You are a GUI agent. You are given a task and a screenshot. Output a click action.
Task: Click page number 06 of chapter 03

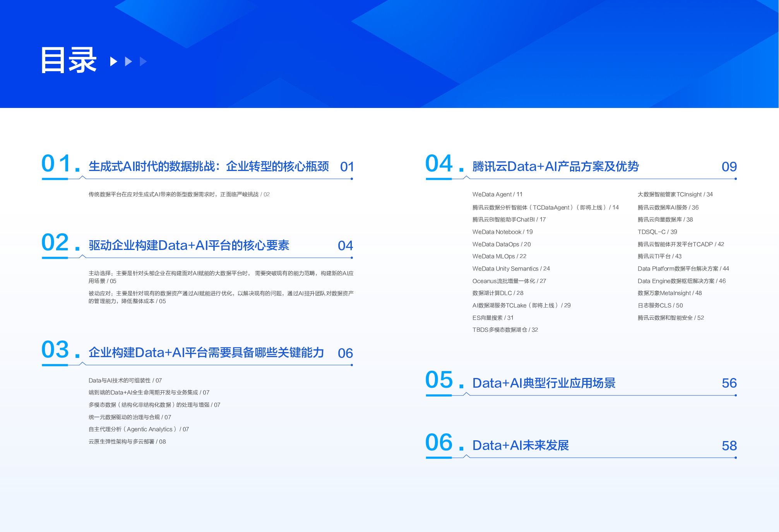coord(345,353)
